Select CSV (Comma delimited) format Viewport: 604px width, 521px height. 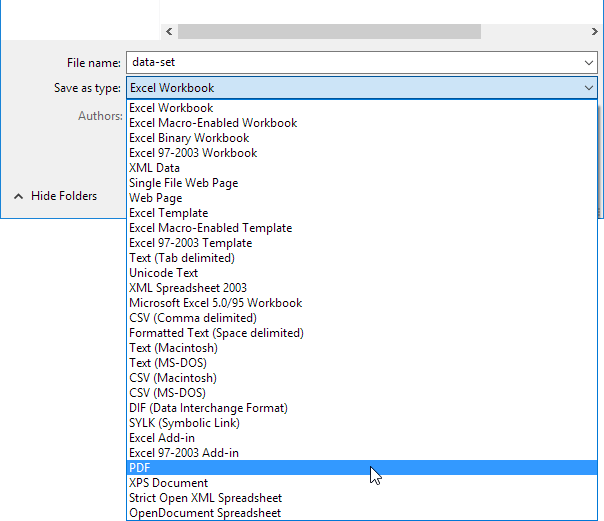tap(192, 318)
